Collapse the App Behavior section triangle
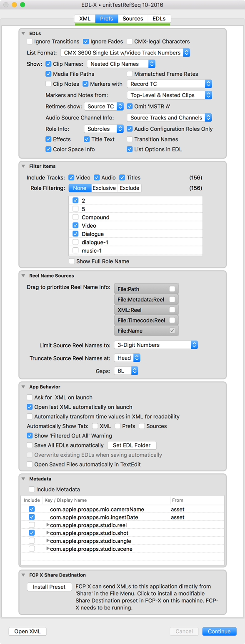This screenshot has height=644, width=245. (x=23, y=387)
